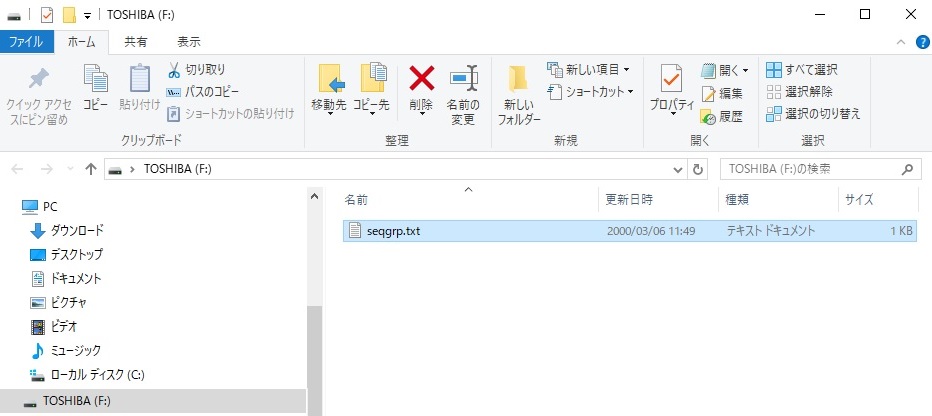Click the History (履歴) button
932x416 pixels.
722,117
